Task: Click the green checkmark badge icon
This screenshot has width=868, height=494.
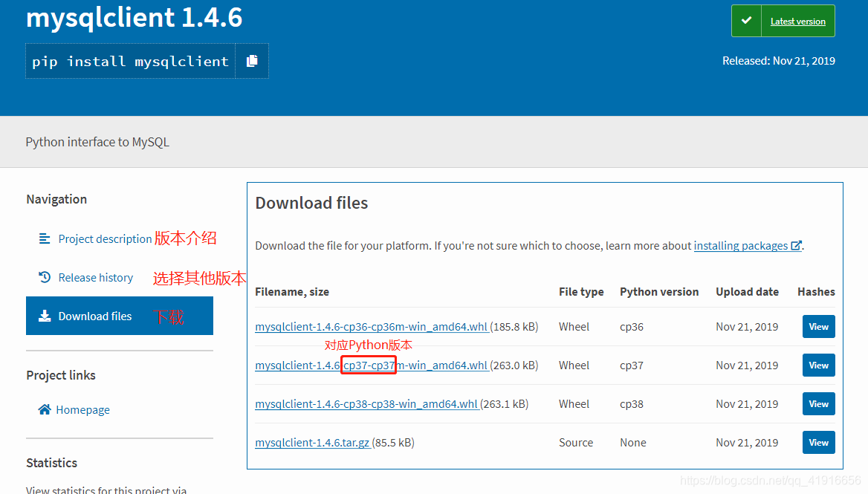Action: point(746,21)
